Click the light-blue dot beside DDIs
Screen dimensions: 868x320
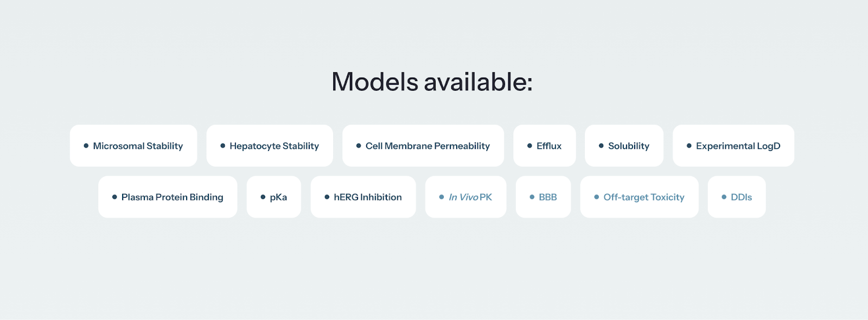tap(724, 197)
